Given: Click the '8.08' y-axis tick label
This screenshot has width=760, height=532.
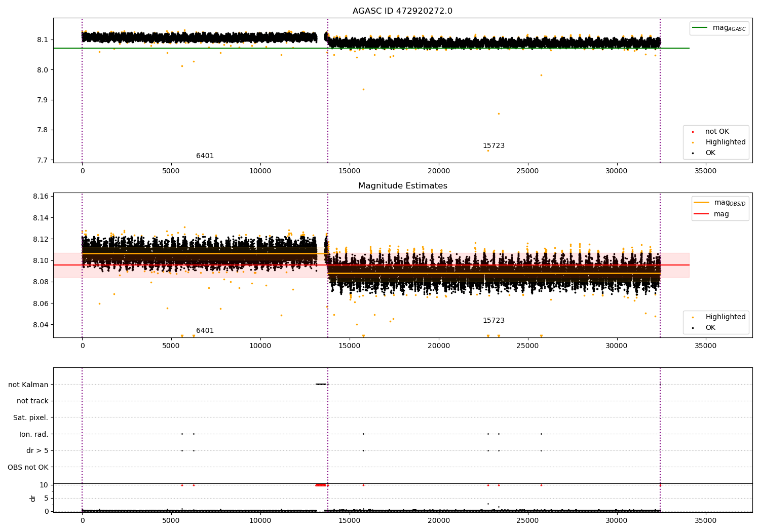Looking at the screenshot, I should (x=41, y=282).
